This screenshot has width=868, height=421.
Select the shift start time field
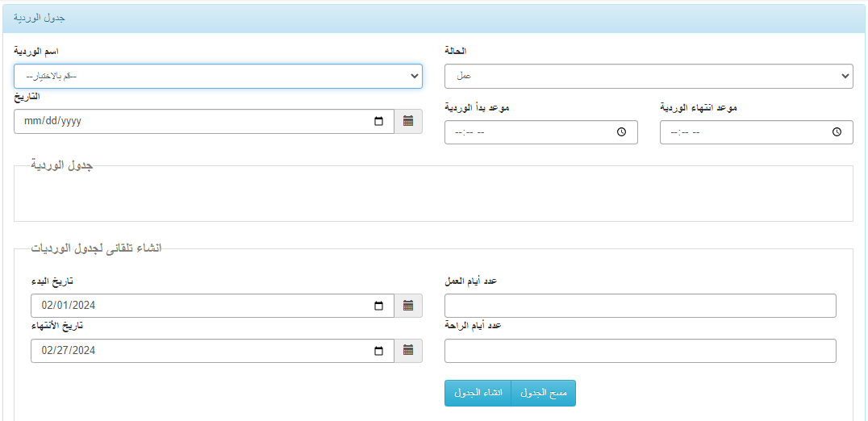[x=540, y=132]
